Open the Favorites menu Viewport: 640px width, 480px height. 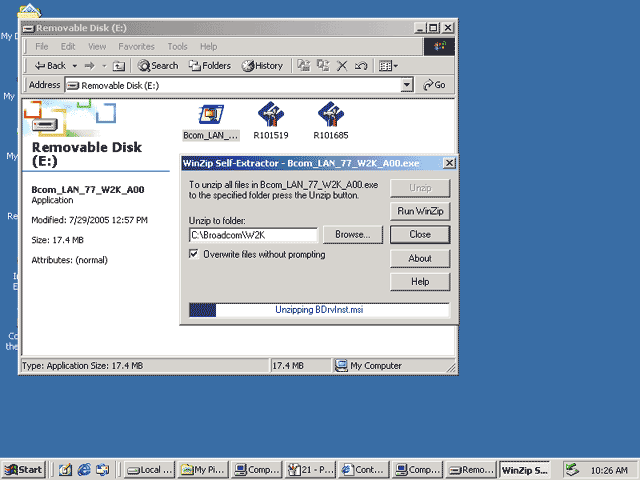[136, 47]
